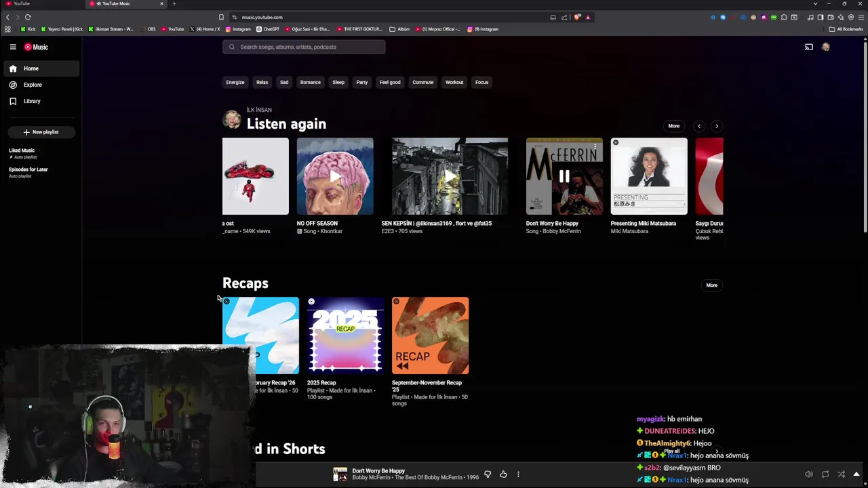Create a New playlist
Screen dimensions: 868x488
(41, 132)
